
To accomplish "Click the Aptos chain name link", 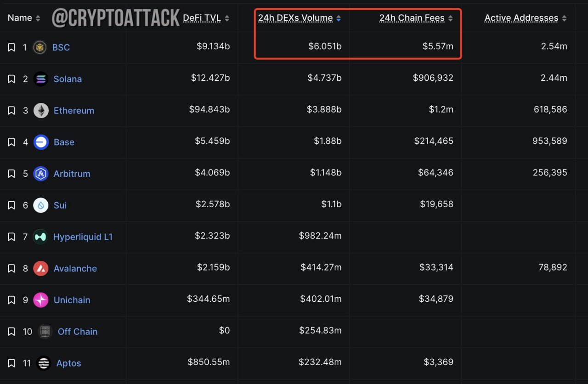I will 68,363.
